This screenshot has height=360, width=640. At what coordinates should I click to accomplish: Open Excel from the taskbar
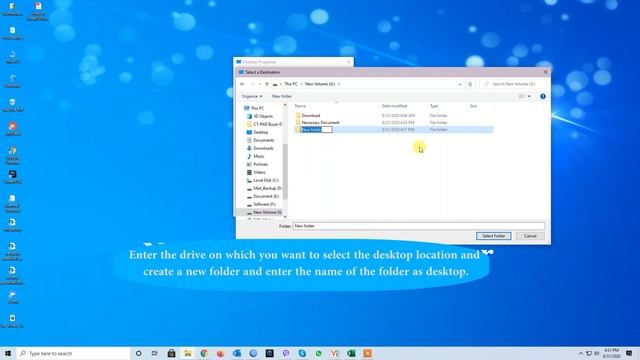(x=351, y=353)
